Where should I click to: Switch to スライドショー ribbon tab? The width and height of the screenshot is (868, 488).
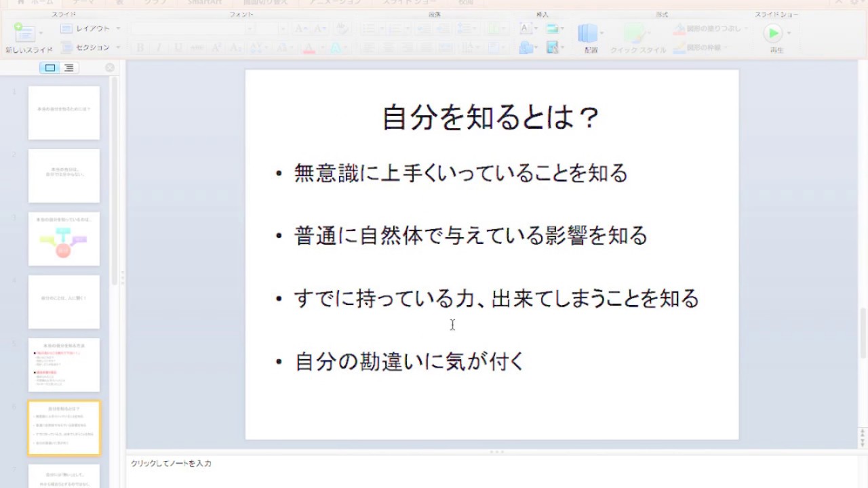pyautogui.click(x=410, y=3)
